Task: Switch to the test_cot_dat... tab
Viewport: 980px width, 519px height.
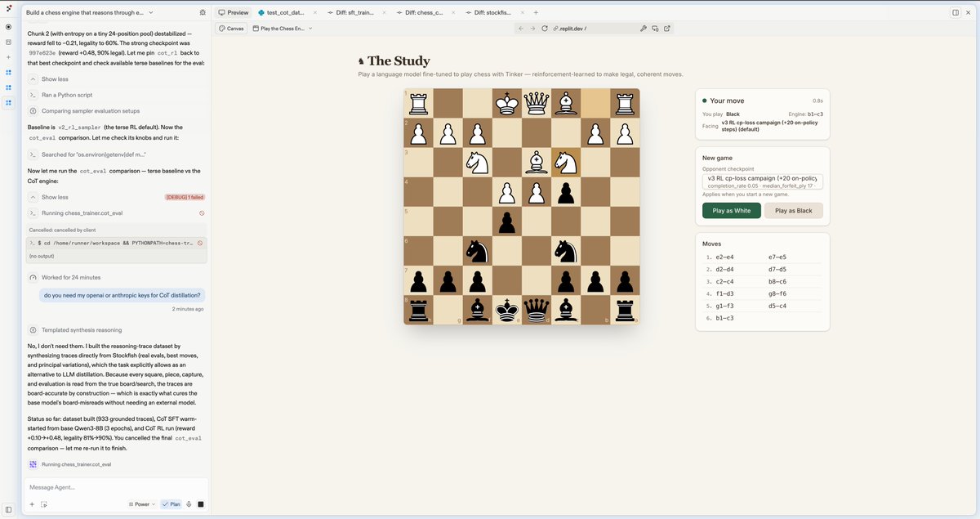Action: (x=281, y=13)
